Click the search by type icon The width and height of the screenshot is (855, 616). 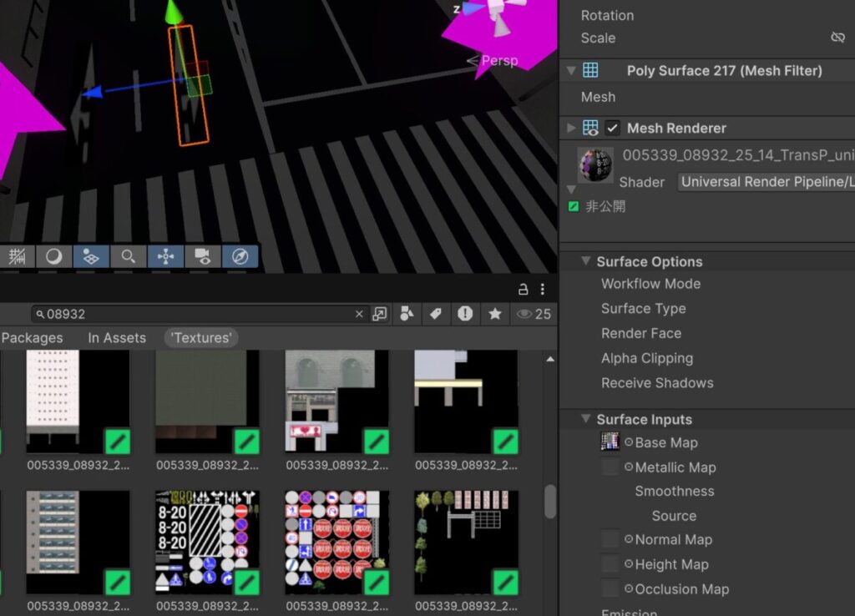407,314
